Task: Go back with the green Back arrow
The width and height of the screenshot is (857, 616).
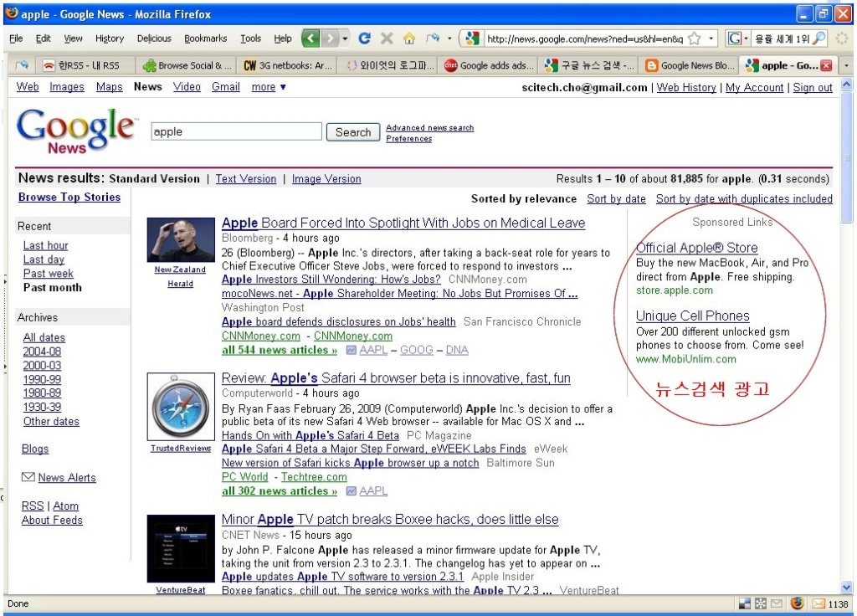Action: pos(310,38)
